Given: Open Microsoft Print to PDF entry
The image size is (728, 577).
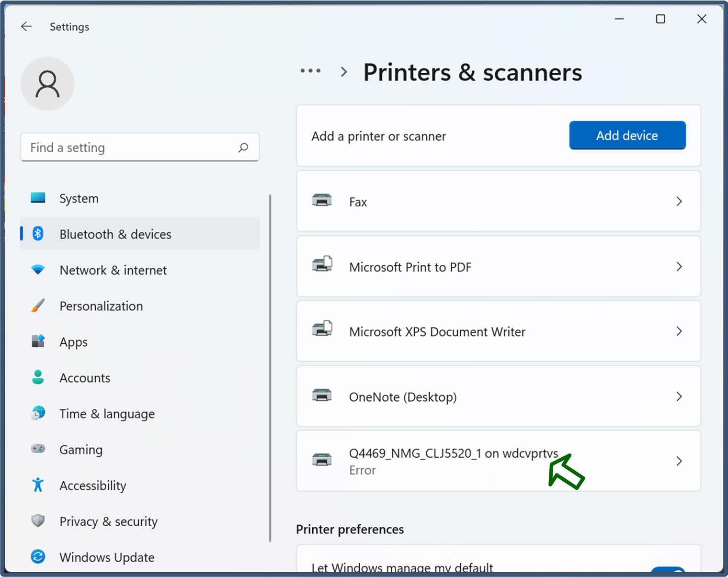Looking at the screenshot, I should (499, 267).
